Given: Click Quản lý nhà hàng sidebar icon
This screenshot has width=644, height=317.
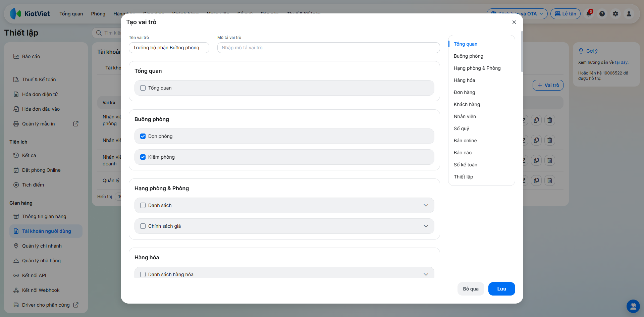Looking at the screenshot, I should click(x=16, y=261).
